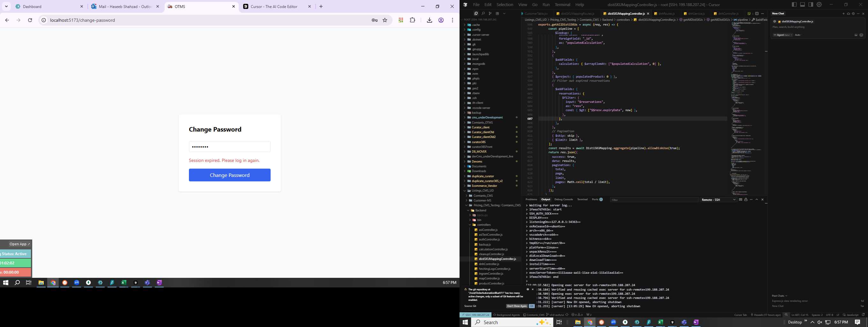868x327 pixels.
Task: Expand the .cache folder
Action: coord(476,25)
